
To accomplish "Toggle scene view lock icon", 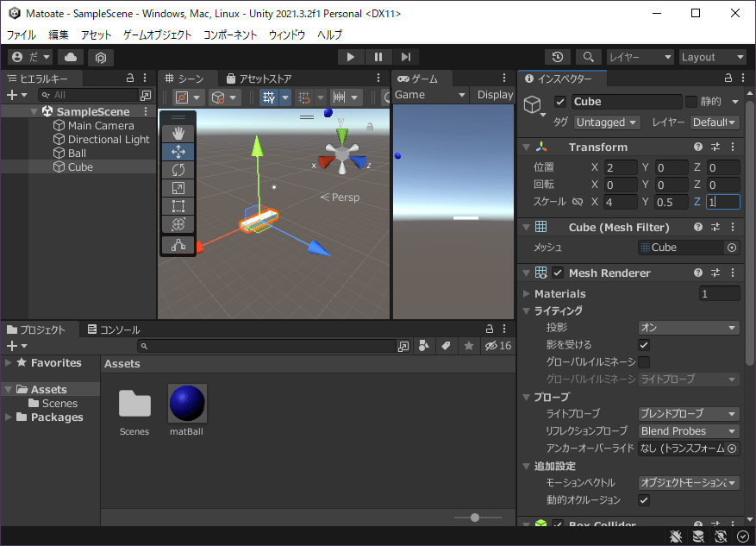I will click(x=370, y=127).
